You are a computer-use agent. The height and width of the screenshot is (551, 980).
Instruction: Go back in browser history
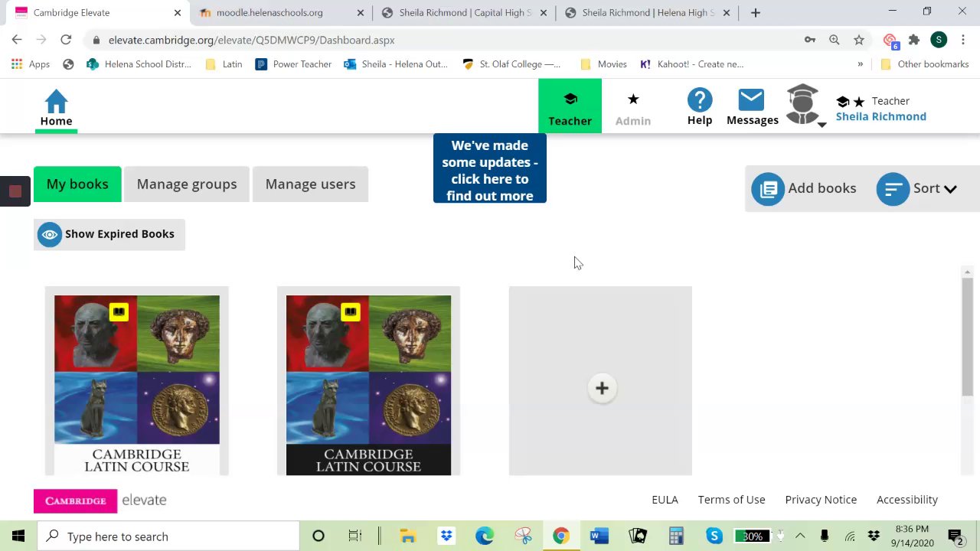[17, 40]
